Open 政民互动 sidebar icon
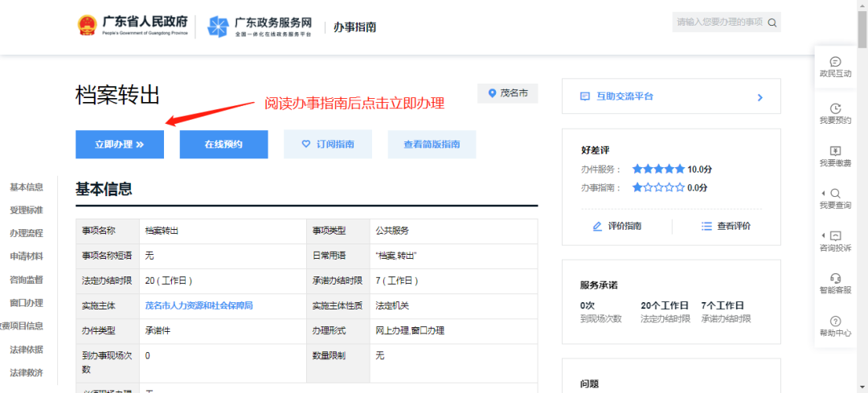 (835, 62)
